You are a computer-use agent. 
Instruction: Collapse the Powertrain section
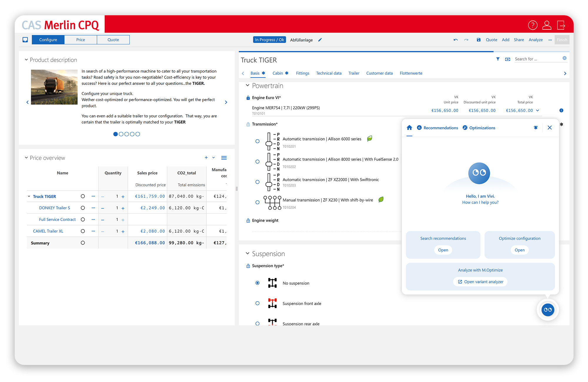pos(248,86)
